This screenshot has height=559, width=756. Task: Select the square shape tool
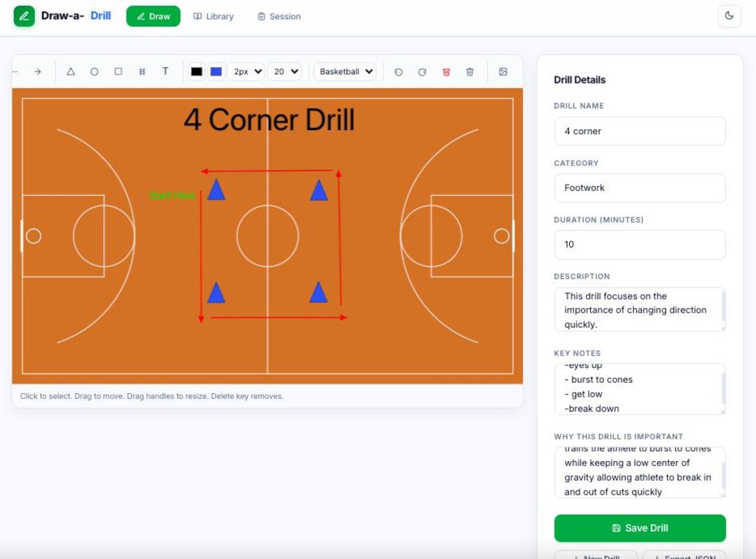pos(118,71)
